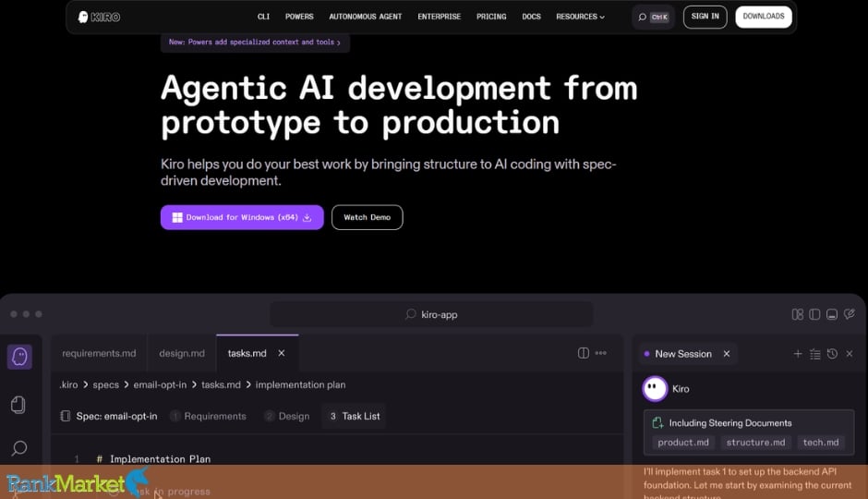The width and height of the screenshot is (868, 499).
Task: Toggle bottom panel icon in title bar
Action: click(x=831, y=314)
